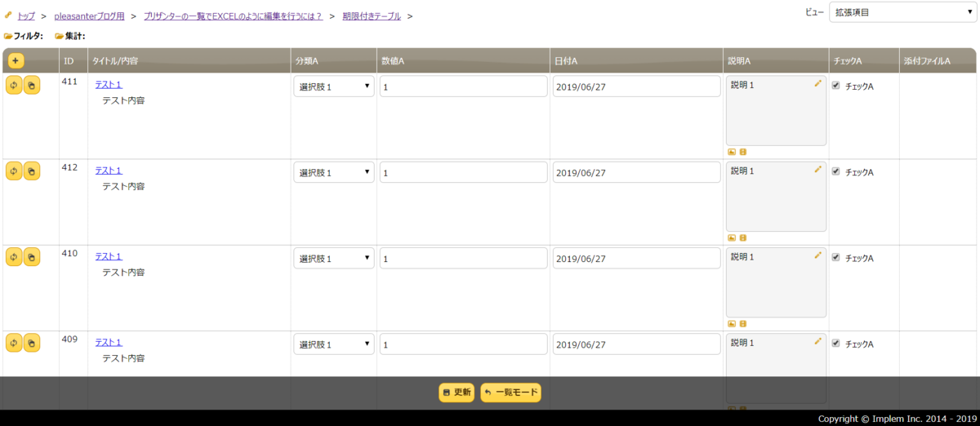Click the image insert icon below row 412 説明A

tap(732, 237)
